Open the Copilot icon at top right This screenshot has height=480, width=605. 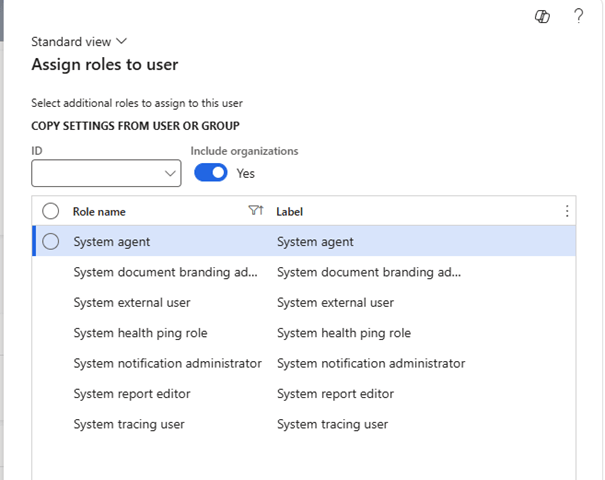click(542, 17)
